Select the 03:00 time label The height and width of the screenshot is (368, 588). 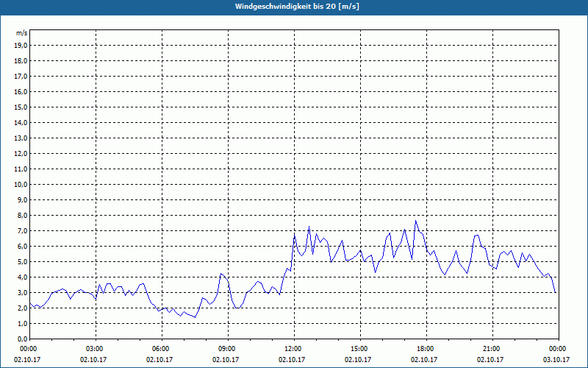click(x=94, y=349)
